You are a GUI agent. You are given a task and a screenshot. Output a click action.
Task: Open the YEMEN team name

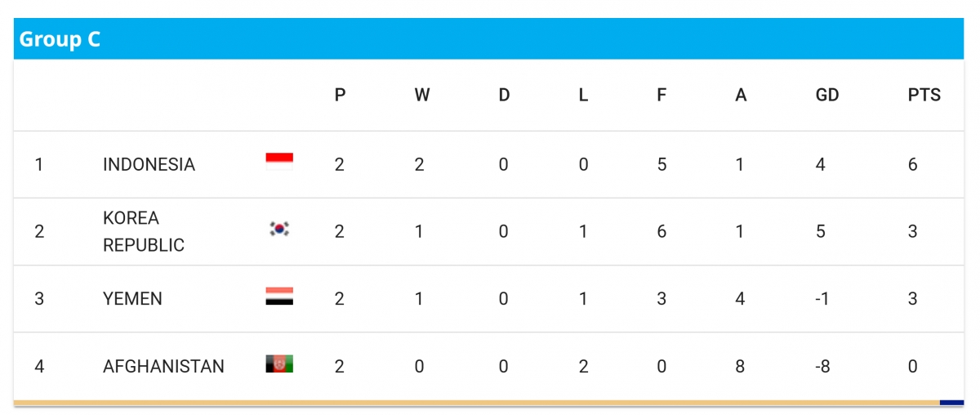(132, 299)
